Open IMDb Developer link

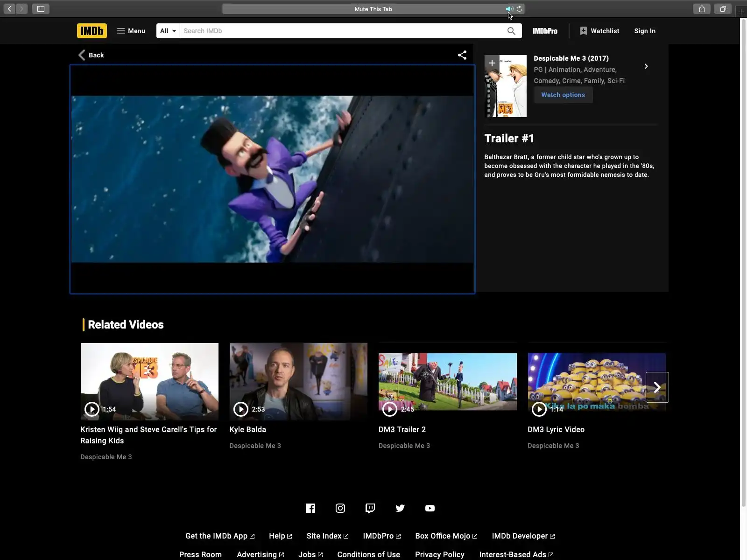tap(523, 536)
